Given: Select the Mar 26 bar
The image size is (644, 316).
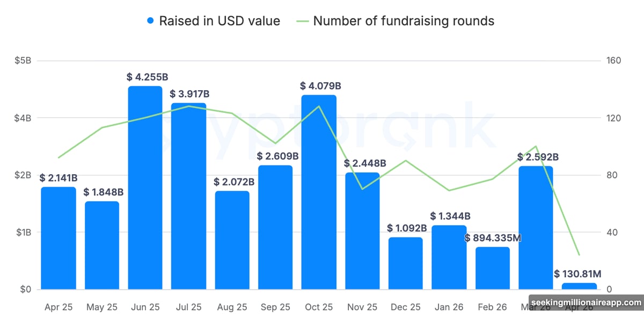Looking at the screenshot, I should tap(536, 228).
